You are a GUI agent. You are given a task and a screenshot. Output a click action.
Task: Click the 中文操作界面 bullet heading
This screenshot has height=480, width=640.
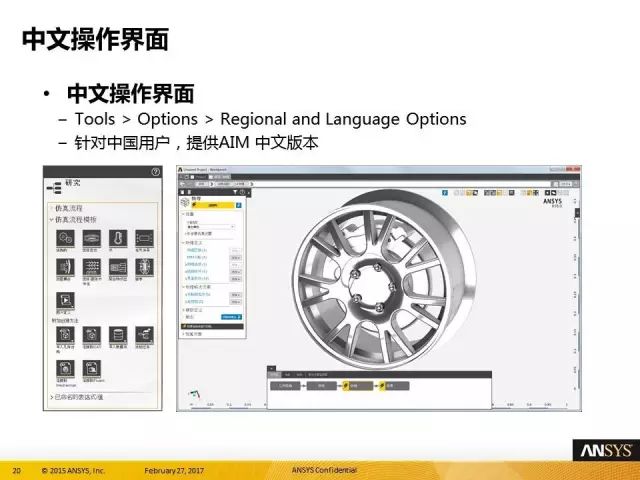coord(131,94)
